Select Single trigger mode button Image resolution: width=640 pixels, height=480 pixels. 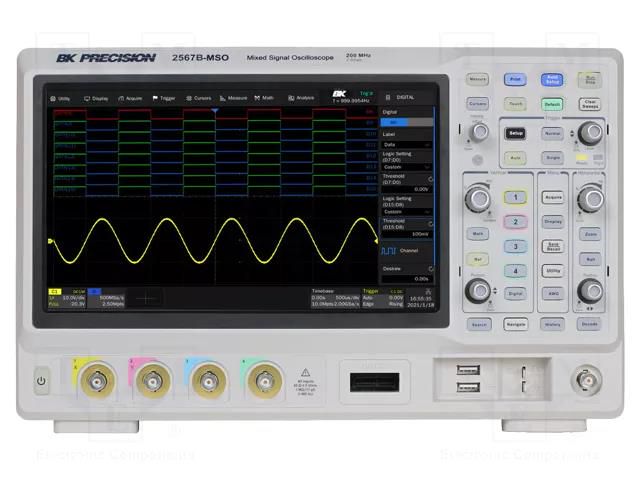pyautogui.click(x=552, y=158)
